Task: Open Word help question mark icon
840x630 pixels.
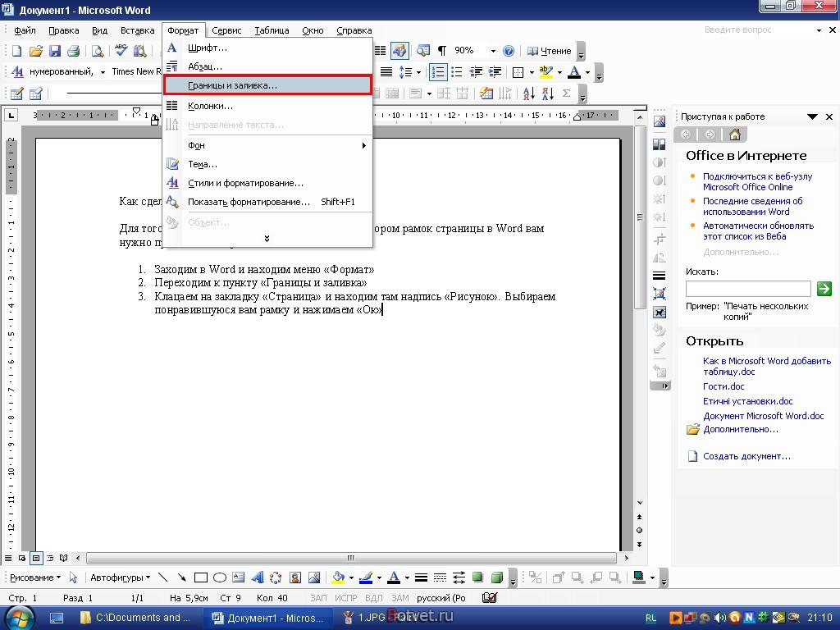Action: coord(509,51)
